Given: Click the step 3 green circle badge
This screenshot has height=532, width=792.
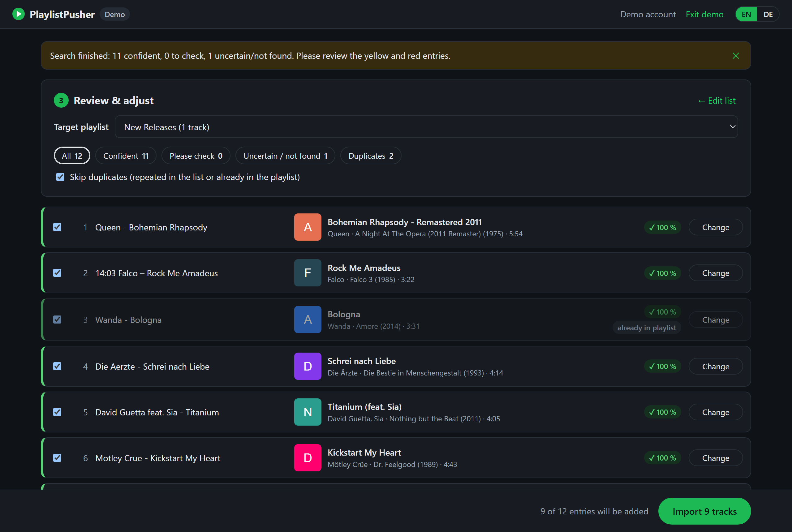Looking at the screenshot, I should click(x=61, y=101).
